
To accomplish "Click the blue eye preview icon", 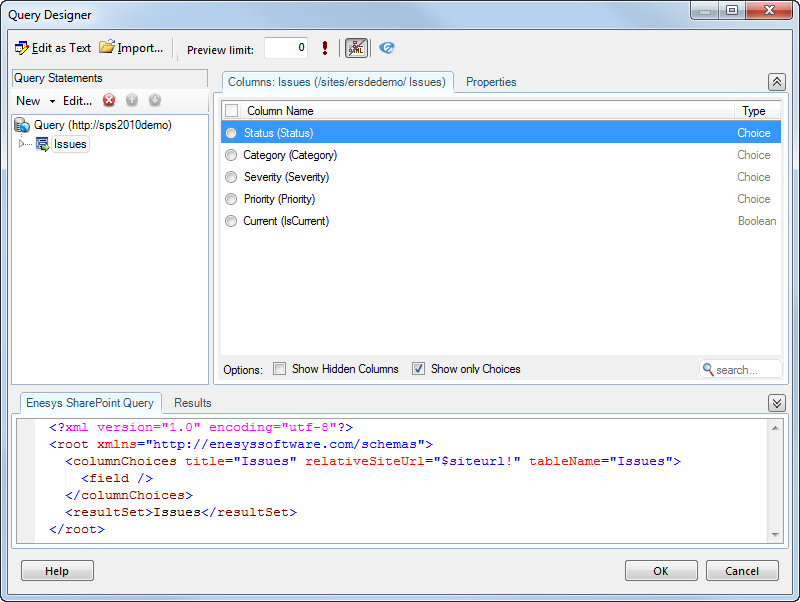I will (x=387, y=48).
